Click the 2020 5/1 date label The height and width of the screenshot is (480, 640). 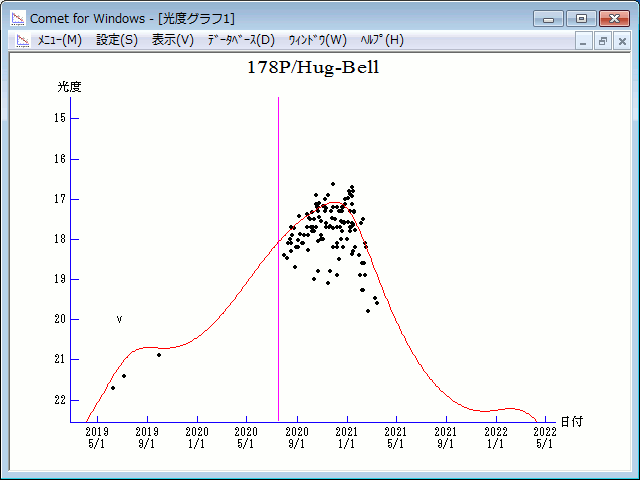(x=246, y=438)
